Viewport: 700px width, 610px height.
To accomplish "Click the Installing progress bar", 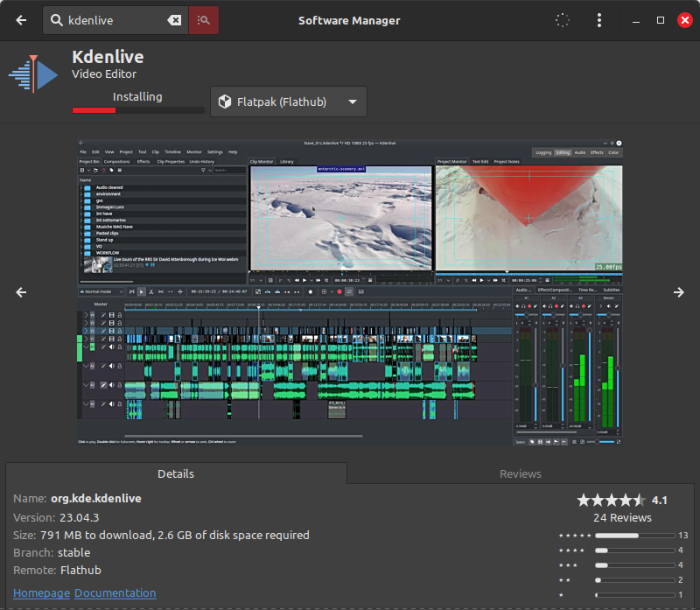I will (138, 110).
